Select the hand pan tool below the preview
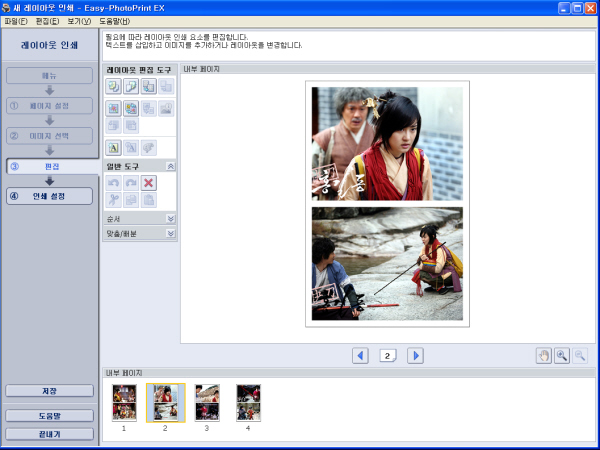The height and width of the screenshot is (450, 600). [x=543, y=356]
